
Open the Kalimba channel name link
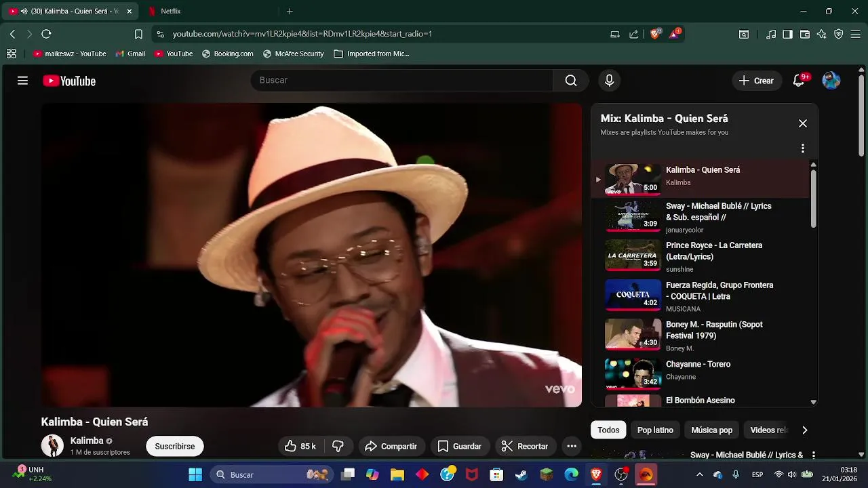click(87, 441)
